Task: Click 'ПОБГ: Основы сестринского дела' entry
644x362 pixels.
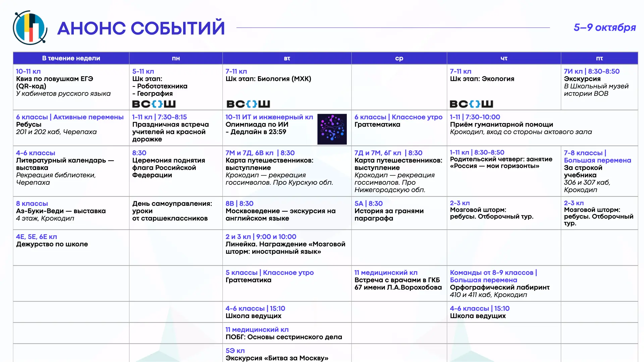Action: (284, 337)
